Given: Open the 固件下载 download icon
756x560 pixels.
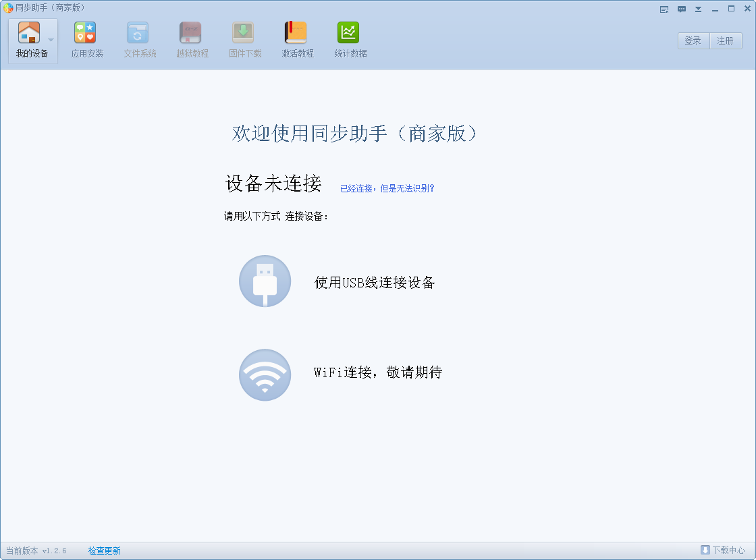Looking at the screenshot, I should pos(244,33).
